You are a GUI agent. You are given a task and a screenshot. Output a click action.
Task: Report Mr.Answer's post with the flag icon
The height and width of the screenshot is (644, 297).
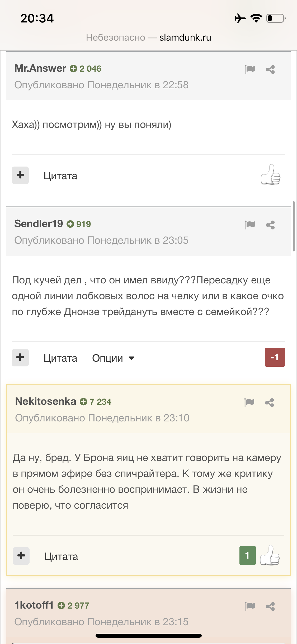point(250,69)
